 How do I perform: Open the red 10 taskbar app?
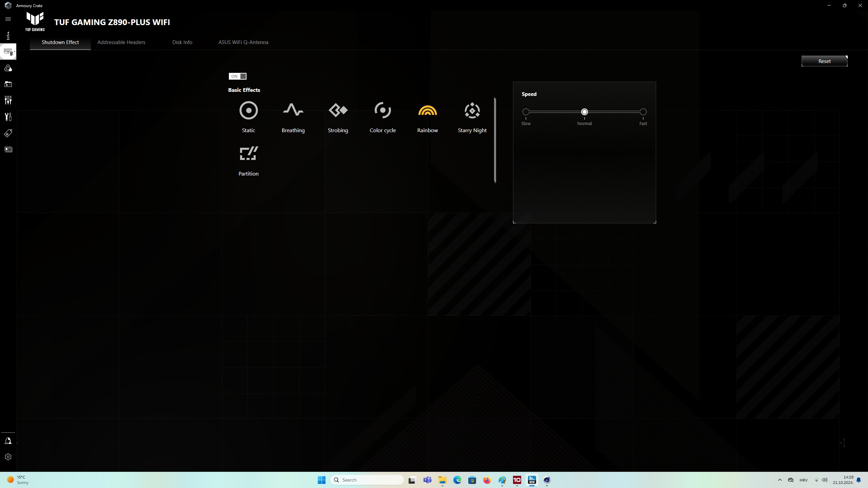tap(517, 480)
